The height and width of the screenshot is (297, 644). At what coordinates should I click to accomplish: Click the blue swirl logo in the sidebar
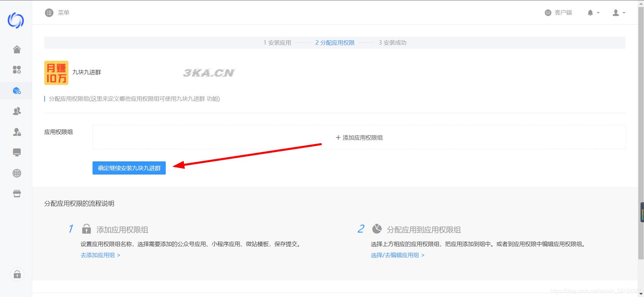click(16, 20)
